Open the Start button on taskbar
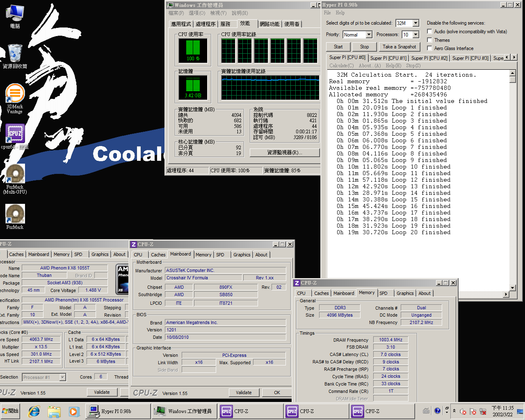525x420 pixels. [11, 411]
